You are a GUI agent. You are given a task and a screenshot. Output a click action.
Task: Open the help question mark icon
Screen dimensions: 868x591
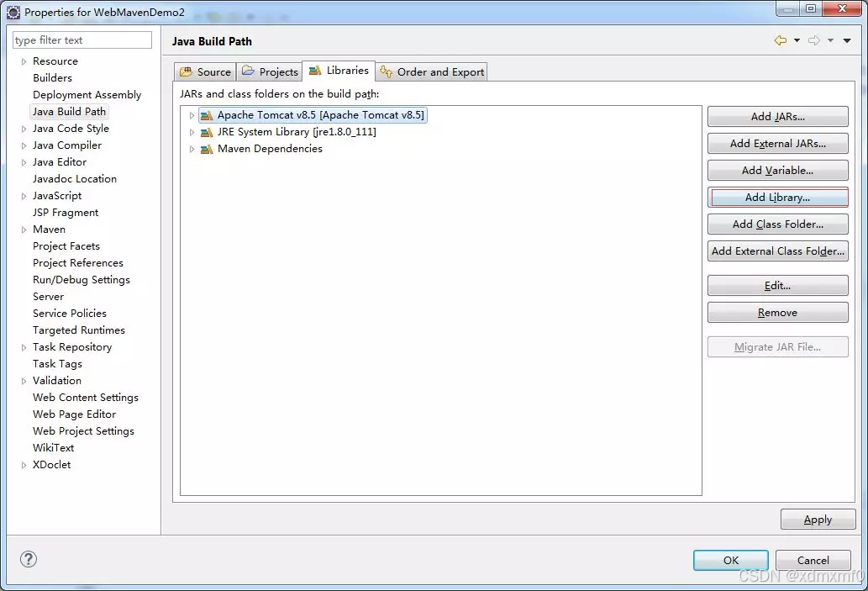(29, 559)
